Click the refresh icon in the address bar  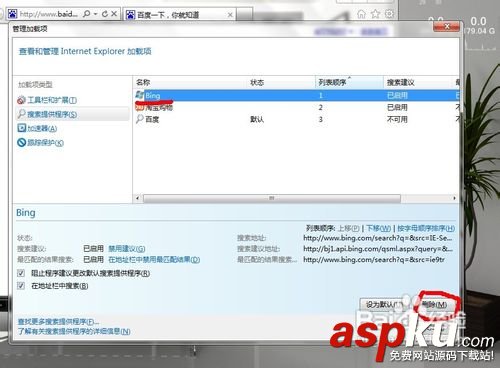[105, 14]
